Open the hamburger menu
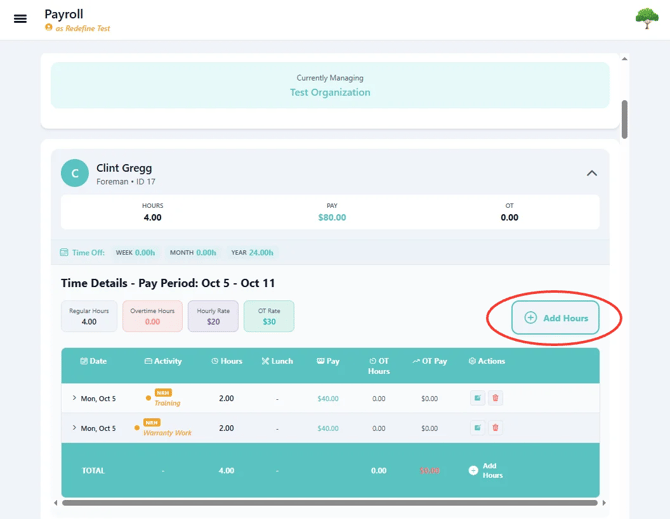 click(20, 19)
